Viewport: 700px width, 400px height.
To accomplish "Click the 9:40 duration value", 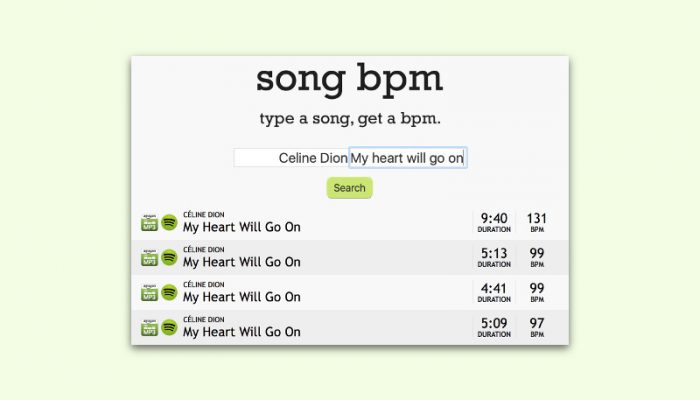I will click(x=494, y=218).
